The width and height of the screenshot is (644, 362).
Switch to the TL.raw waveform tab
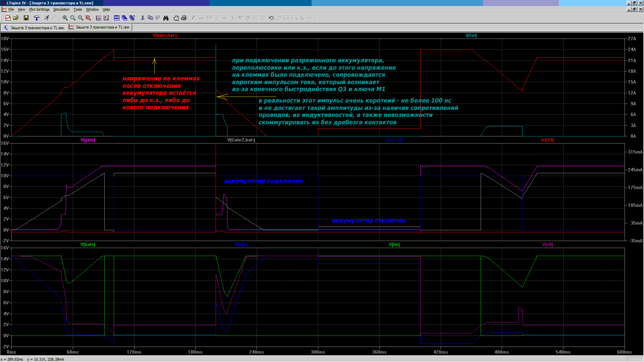click(100, 27)
